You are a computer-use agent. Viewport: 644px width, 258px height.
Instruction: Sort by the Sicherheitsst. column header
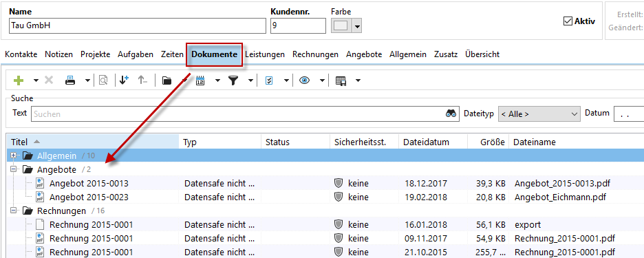(x=364, y=142)
